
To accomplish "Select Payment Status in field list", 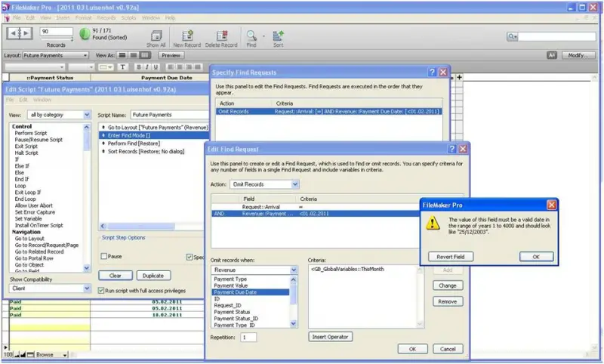I will (232, 312).
